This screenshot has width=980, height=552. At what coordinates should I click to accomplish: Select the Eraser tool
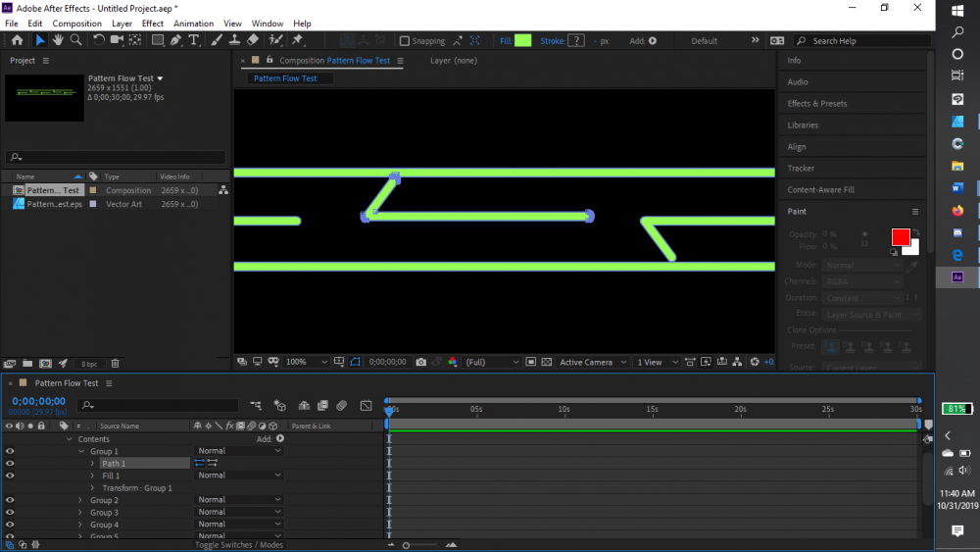click(x=253, y=40)
